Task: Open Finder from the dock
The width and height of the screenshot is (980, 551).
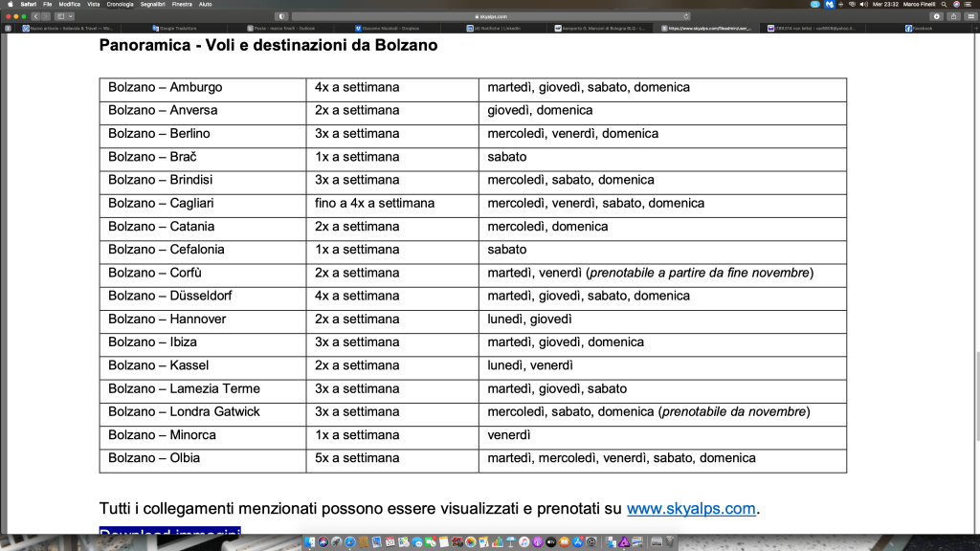Action: [310, 542]
